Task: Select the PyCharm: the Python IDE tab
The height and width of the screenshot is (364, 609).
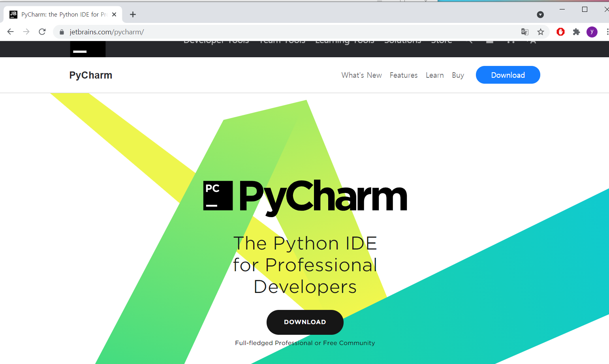Action: tap(63, 15)
